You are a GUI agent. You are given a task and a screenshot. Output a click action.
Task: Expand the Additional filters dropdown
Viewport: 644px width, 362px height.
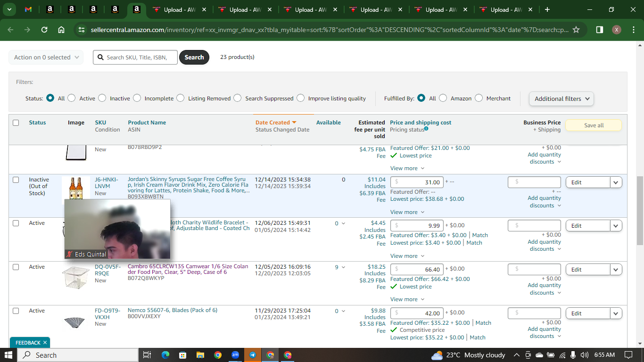(561, 99)
